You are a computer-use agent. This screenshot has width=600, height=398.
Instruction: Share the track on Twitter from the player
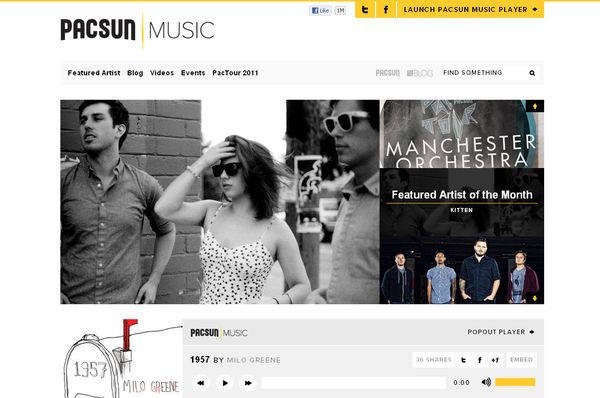463,360
